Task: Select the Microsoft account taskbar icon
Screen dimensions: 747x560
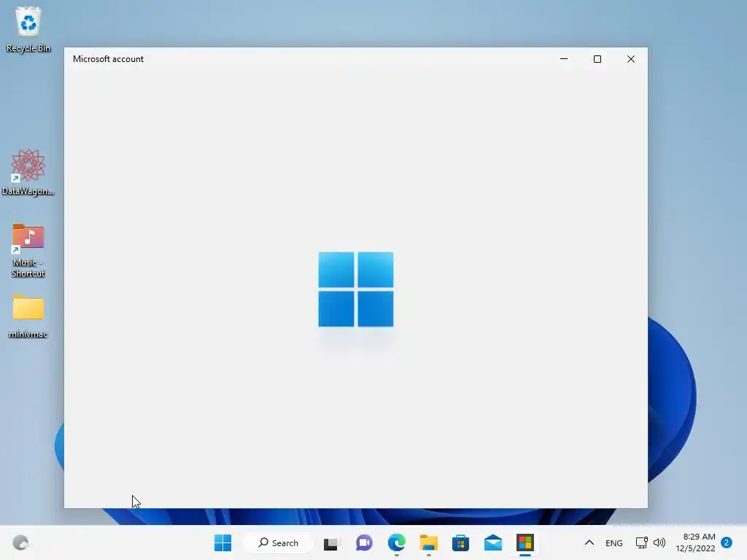Action: click(x=525, y=542)
